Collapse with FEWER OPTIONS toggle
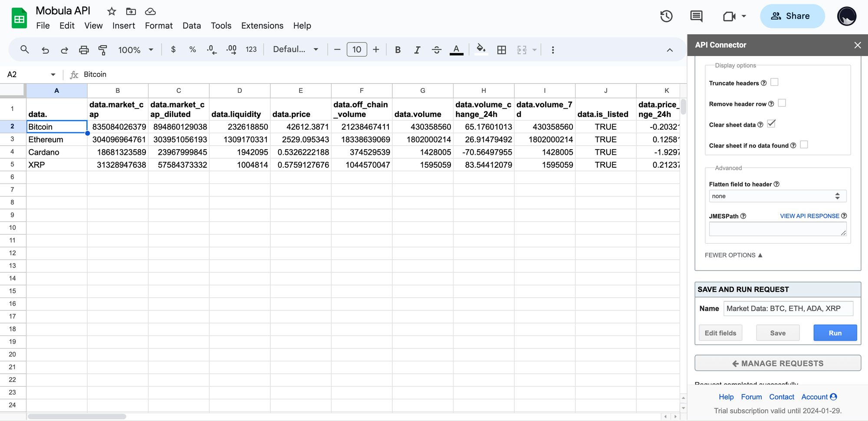The image size is (868, 421). tap(733, 255)
